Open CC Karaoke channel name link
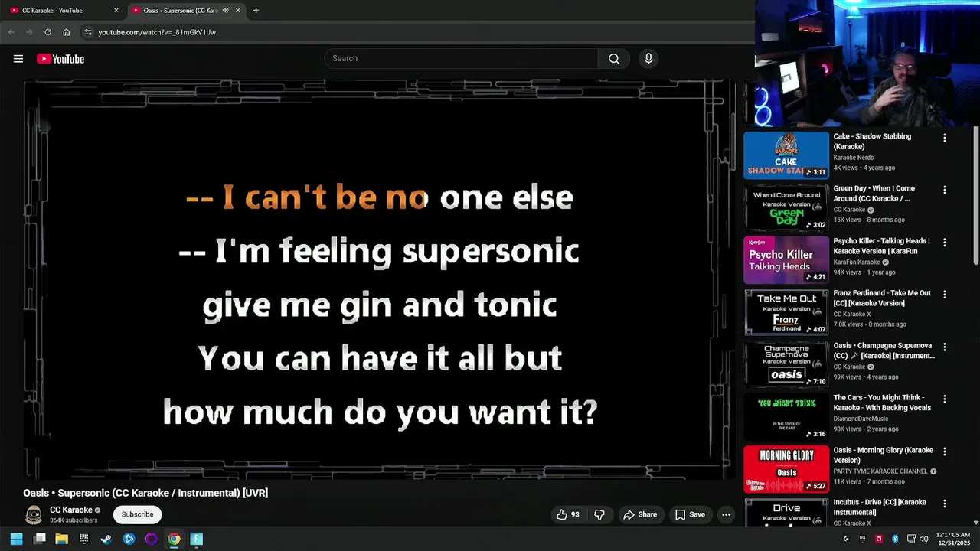The height and width of the screenshot is (551, 980). point(70,510)
